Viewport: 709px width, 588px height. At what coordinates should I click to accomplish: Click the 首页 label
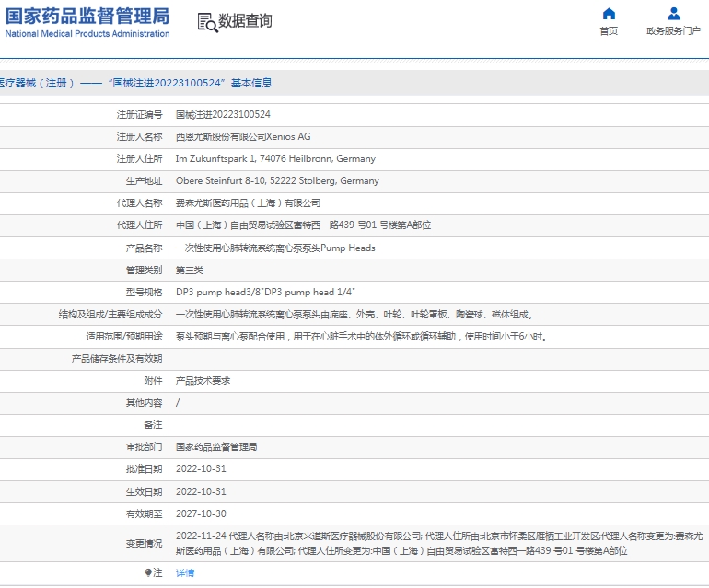click(609, 30)
